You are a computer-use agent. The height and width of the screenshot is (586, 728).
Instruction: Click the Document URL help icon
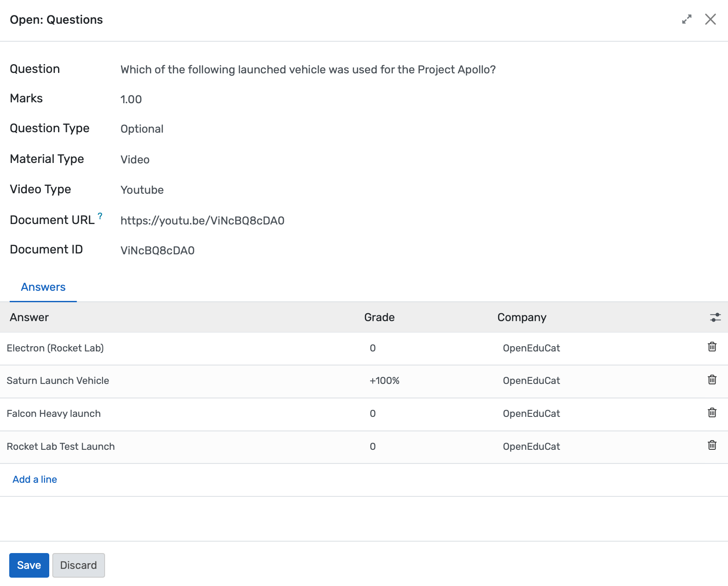pos(99,216)
